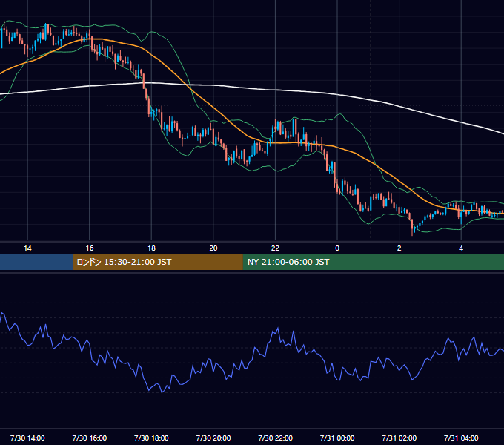504x445 pixels.
Task: Click the '7/30 16:00' date label
Action: [x=90, y=438]
